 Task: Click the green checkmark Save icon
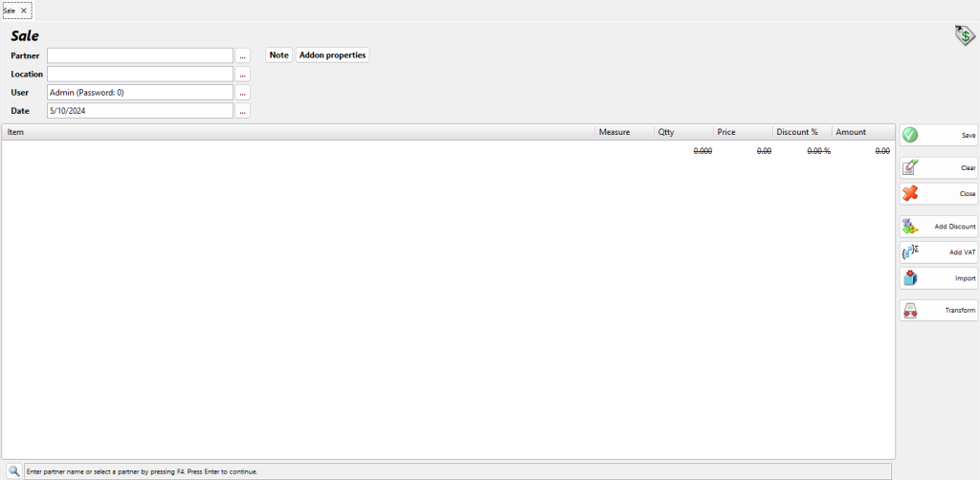click(910, 135)
